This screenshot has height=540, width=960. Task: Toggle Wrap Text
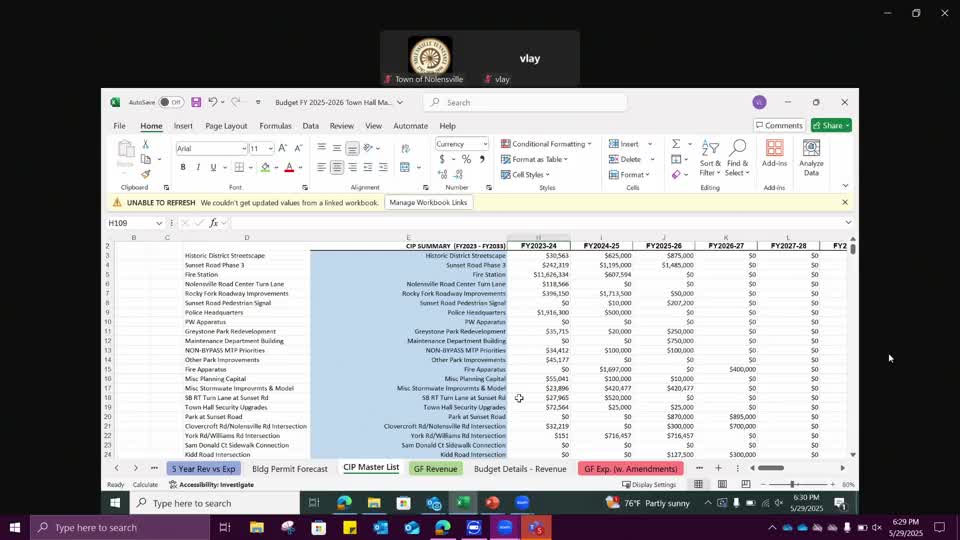405,148
